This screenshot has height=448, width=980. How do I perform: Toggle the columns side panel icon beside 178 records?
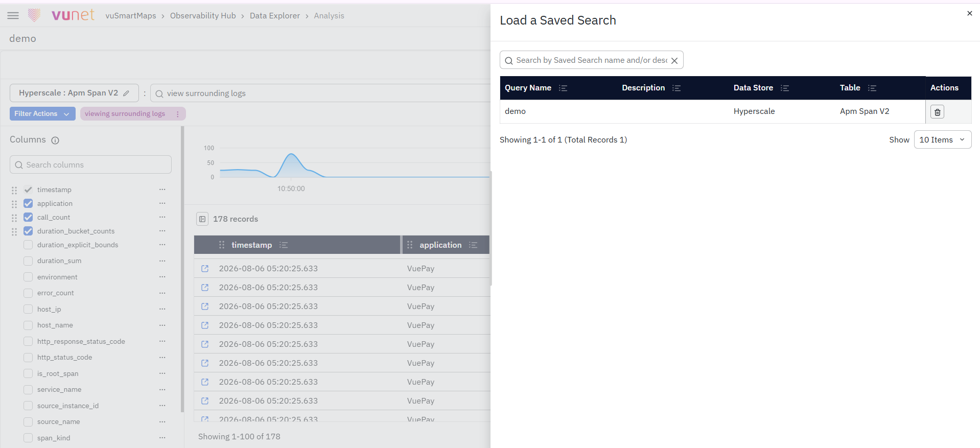click(202, 219)
